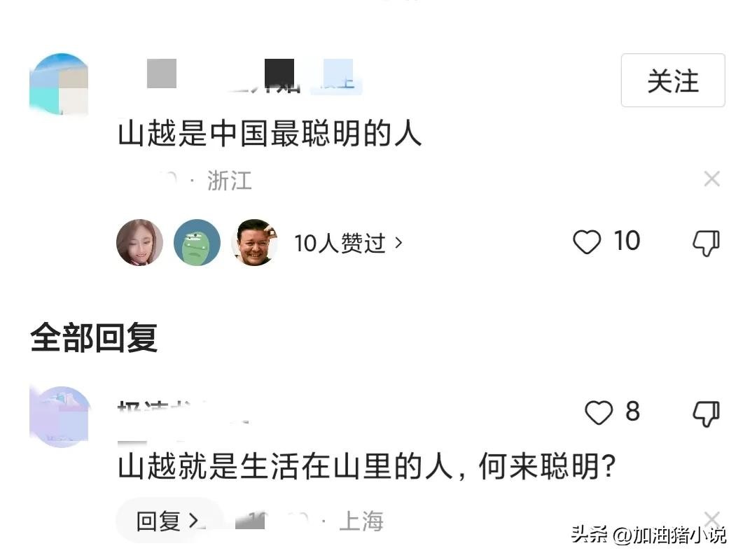
Task: Click the 回复 reply button
Action: 167,521
